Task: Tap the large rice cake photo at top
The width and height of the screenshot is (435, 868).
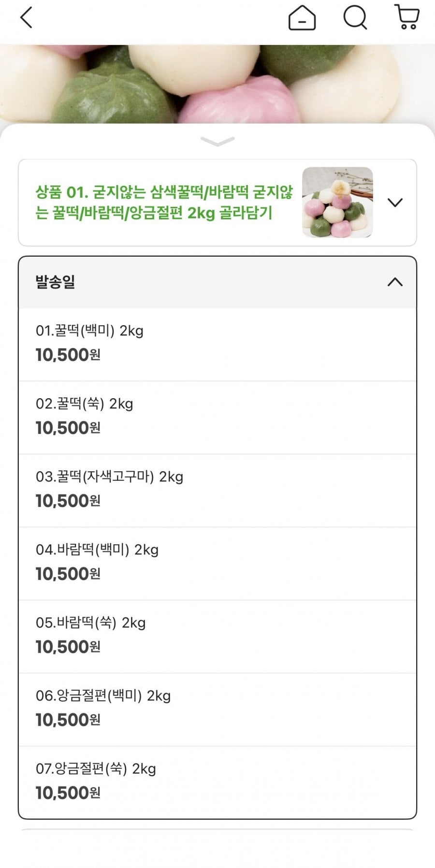Action: (217, 82)
